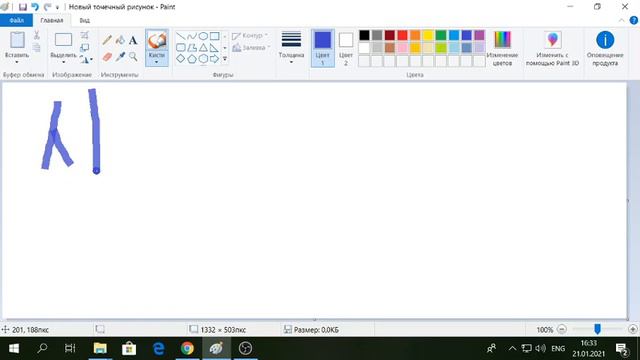Click the Crop icon in Image group
The width and height of the screenshot is (640, 360).
tap(84, 35)
